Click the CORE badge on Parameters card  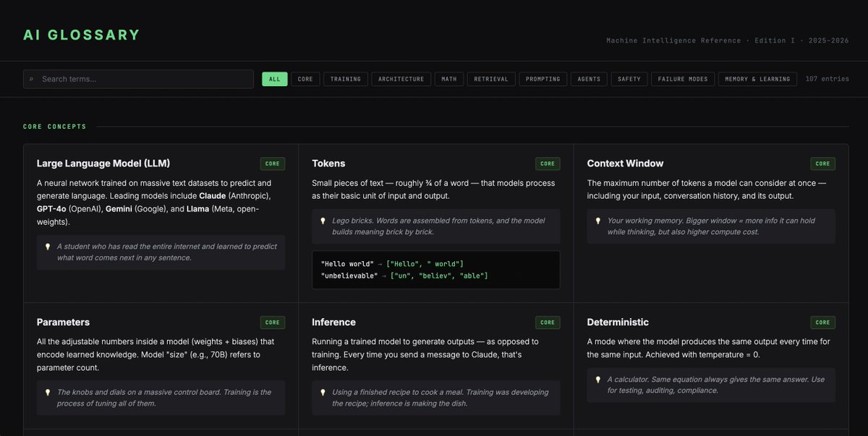[x=273, y=322]
